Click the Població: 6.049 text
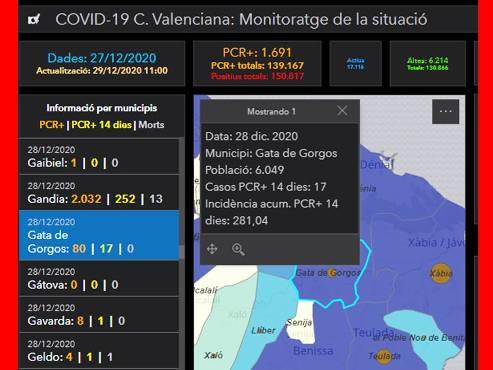The image size is (493, 370). (244, 170)
